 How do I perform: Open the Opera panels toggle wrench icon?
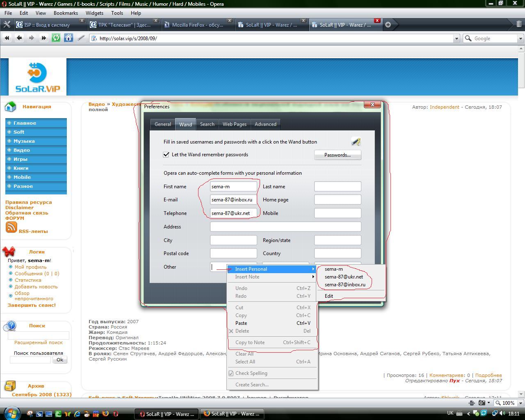pos(7,25)
